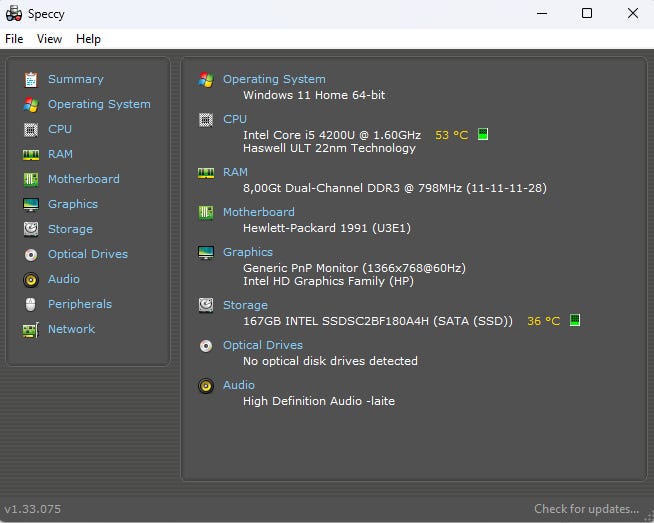Viewport: 654px width, 523px height.
Task: Select Motherboard in the sidebar
Action: tap(83, 179)
